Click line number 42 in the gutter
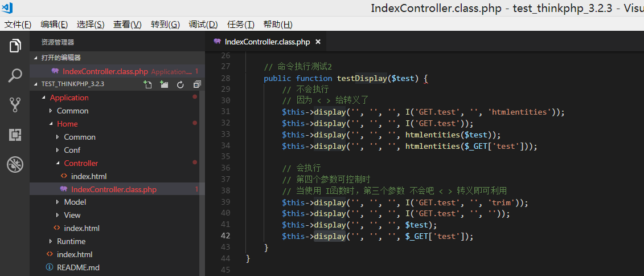The image size is (644, 276). [225, 236]
